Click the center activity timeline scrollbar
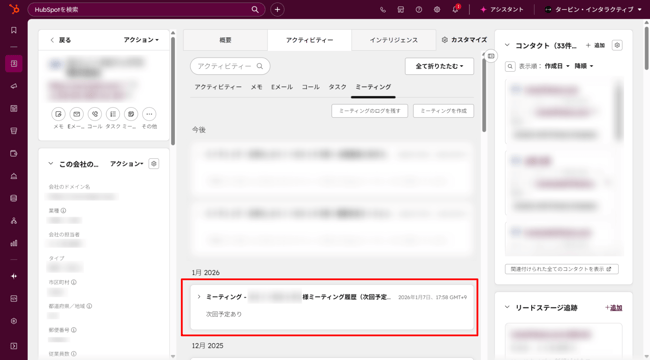650x360 pixels. pyautogui.click(x=484, y=95)
